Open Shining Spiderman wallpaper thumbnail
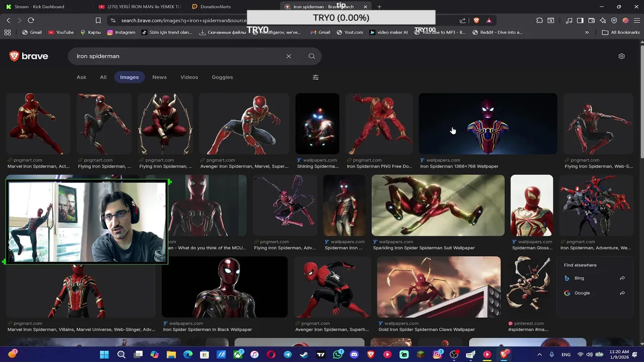644x362 pixels. point(317,124)
